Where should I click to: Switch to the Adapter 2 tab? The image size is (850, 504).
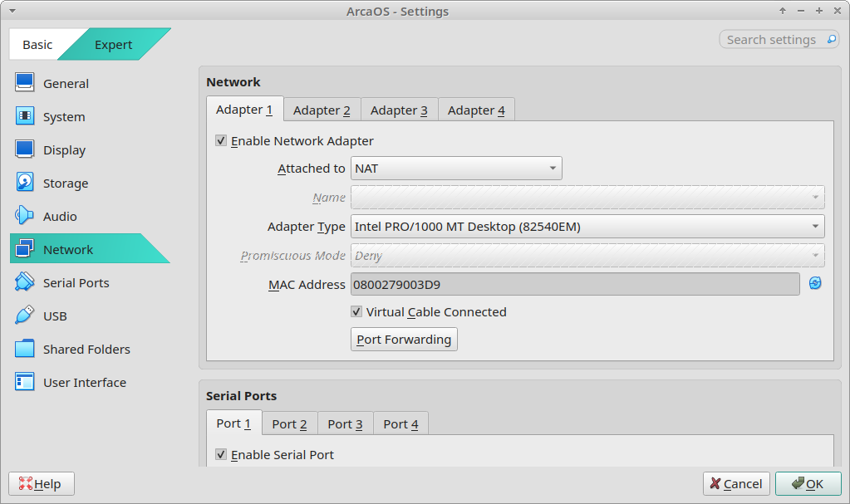pos(322,110)
